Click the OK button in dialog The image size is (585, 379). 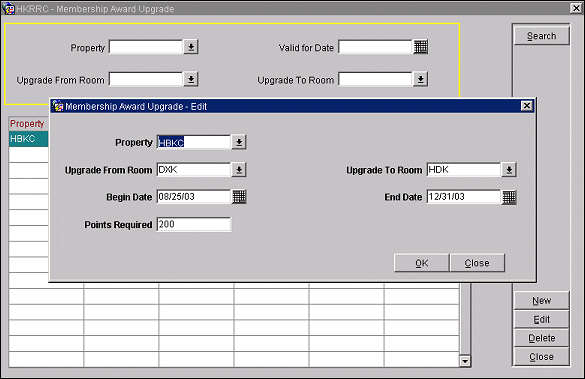[422, 263]
